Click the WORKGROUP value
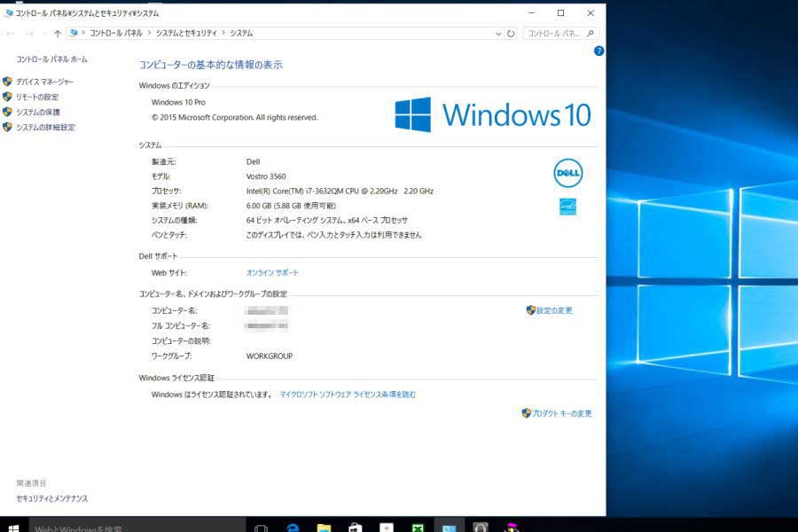The width and height of the screenshot is (798, 532). point(270,356)
